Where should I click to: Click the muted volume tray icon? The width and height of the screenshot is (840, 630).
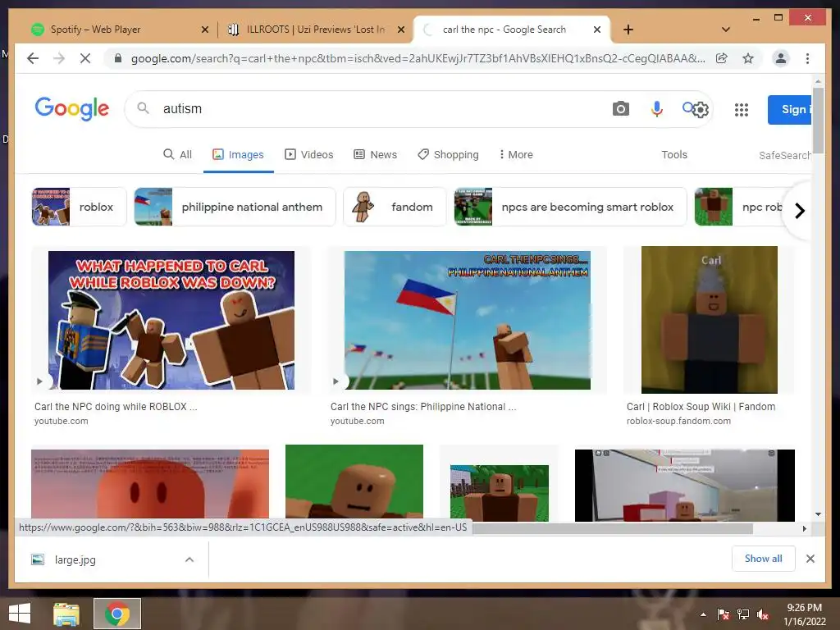point(763,614)
